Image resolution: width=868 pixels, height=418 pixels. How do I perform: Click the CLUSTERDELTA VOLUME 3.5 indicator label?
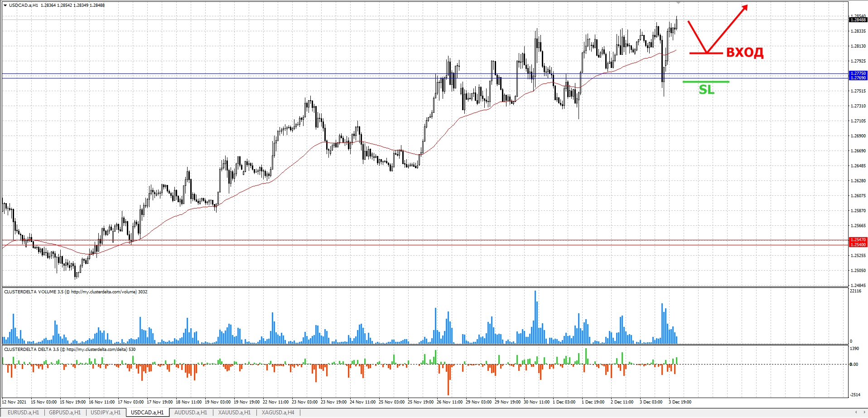tap(76, 292)
